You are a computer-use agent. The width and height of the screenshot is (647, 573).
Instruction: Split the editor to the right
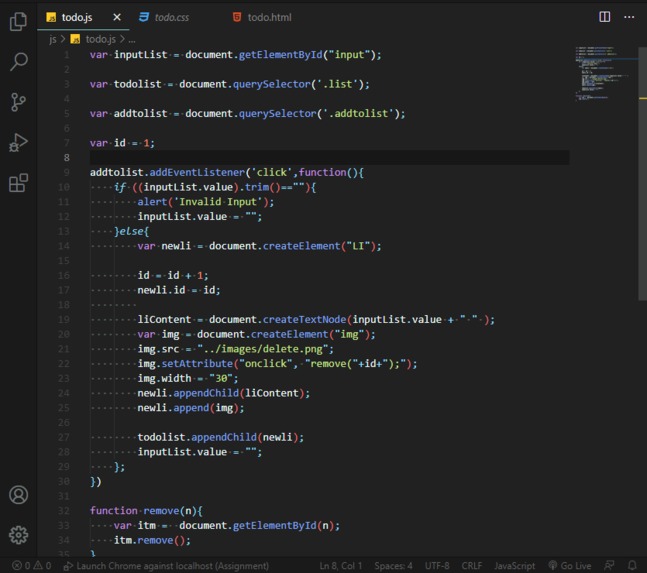[604, 17]
